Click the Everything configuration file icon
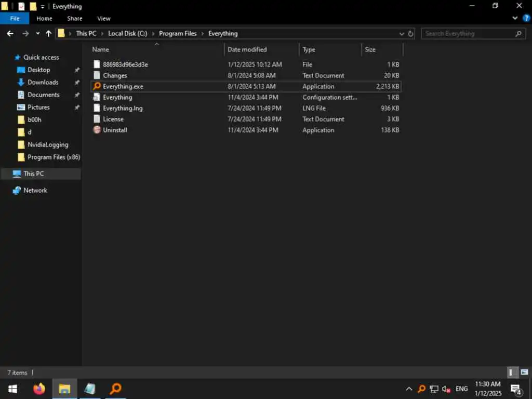The image size is (532, 399). tap(97, 97)
